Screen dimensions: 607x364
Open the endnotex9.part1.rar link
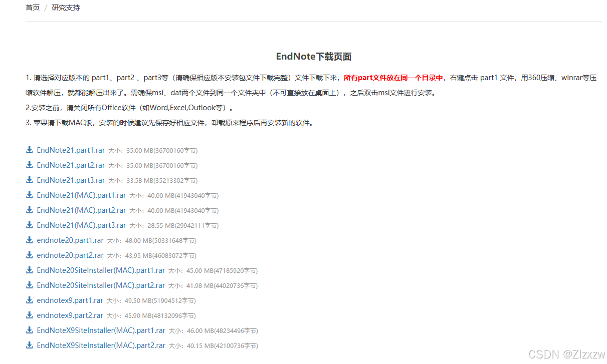70,300
